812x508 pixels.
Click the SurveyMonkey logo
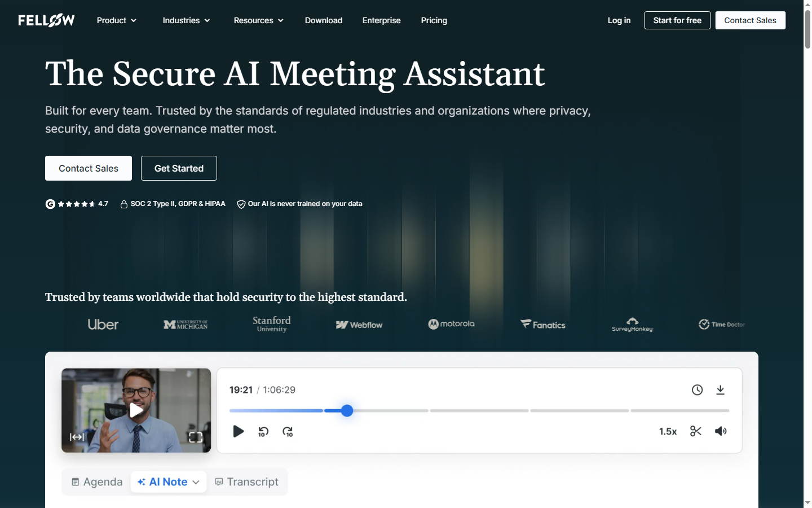tap(632, 325)
